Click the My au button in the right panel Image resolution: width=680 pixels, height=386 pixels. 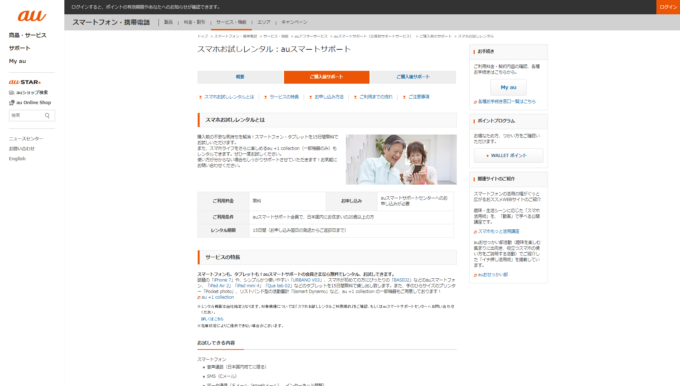[508, 87]
